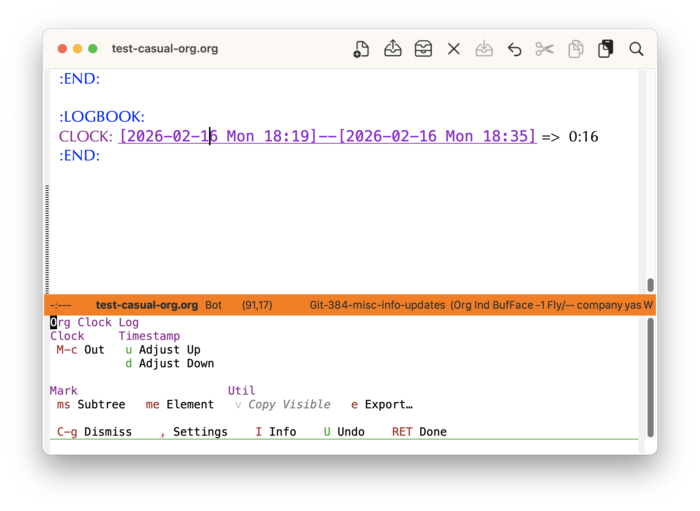Image resolution: width=700 pixels, height=511 pixels.
Task: Select ms Subtree mark command
Action: coord(91,405)
